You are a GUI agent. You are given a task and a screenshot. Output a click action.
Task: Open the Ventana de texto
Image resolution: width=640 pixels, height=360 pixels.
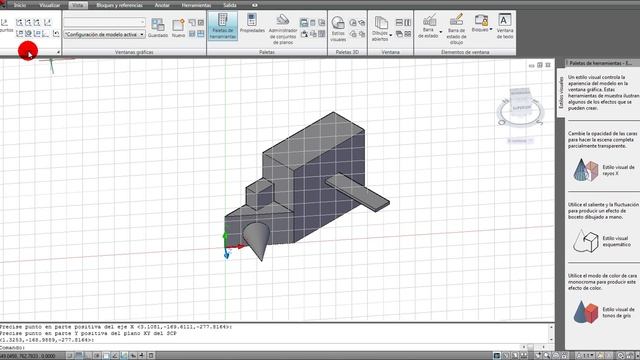pyautogui.click(x=505, y=26)
